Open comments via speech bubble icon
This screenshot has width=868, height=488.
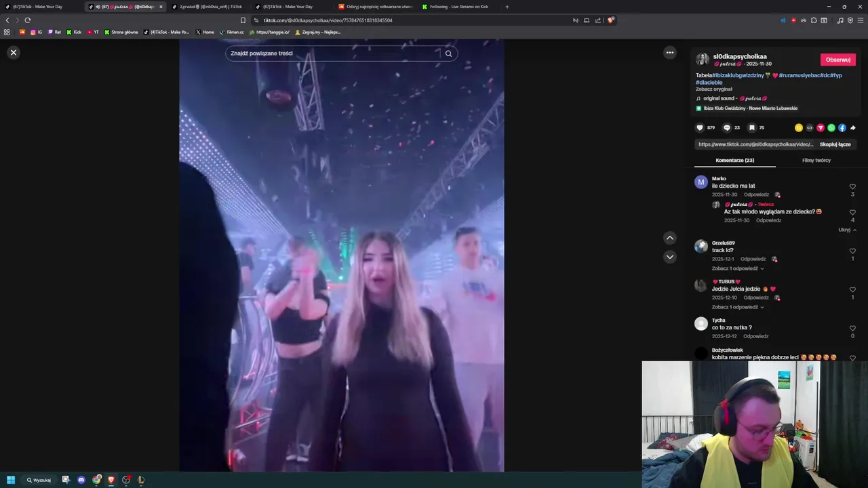(x=727, y=127)
